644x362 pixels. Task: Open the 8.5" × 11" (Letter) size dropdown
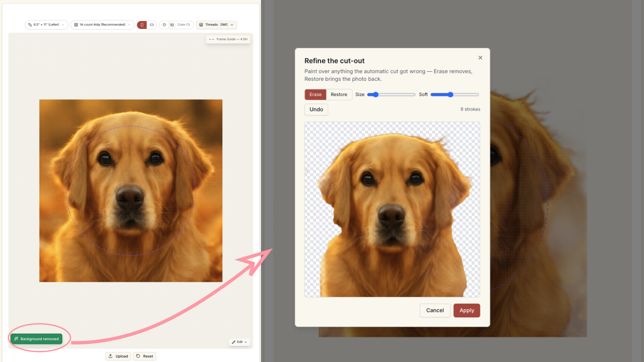pyautogui.click(x=46, y=25)
